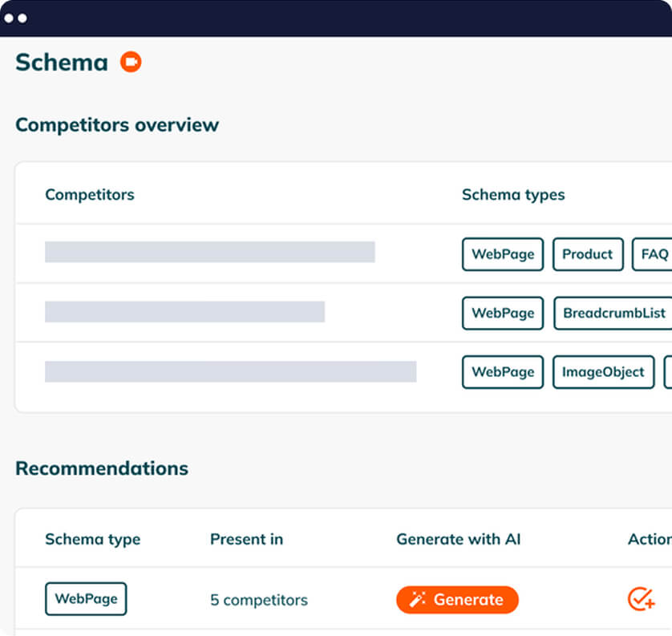Viewport: 672px width, 636px height.
Task: Click the Present in column header
Action: [x=246, y=539]
